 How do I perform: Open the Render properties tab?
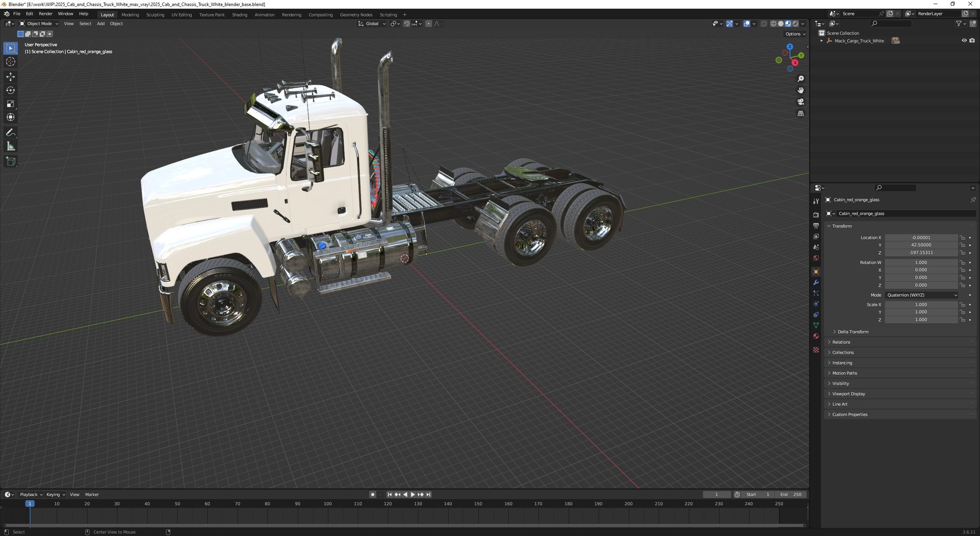click(816, 215)
